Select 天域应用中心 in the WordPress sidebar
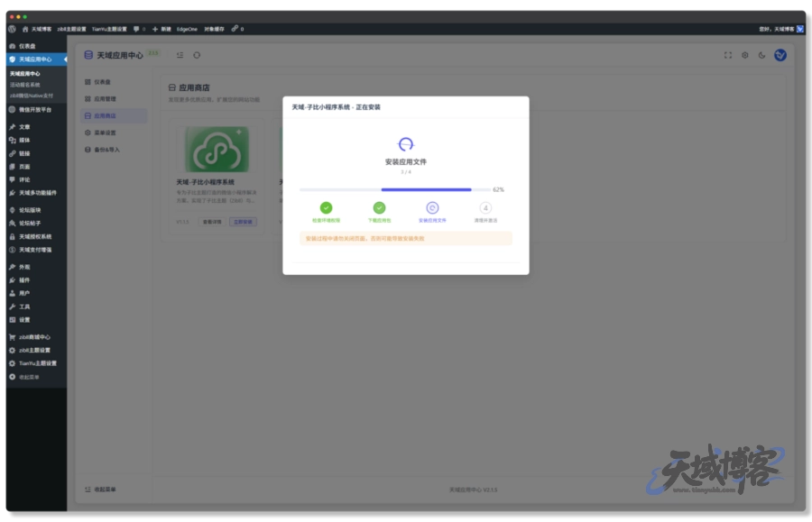The image size is (812, 522). click(x=36, y=59)
